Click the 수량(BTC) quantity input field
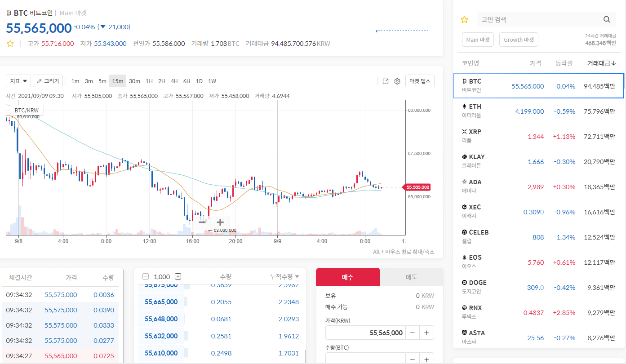626x364 pixels. 365,358
